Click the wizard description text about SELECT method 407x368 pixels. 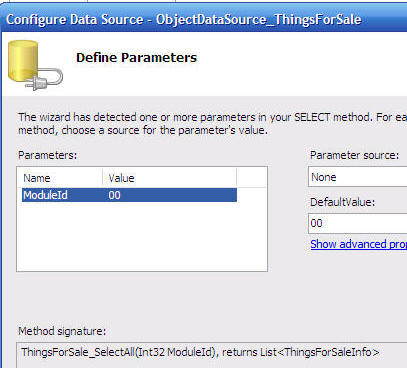pyautogui.click(x=212, y=123)
